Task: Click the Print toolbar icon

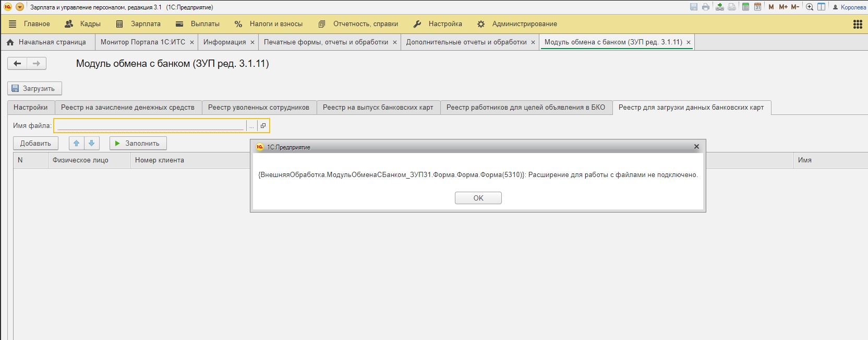Action: click(x=706, y=7)
